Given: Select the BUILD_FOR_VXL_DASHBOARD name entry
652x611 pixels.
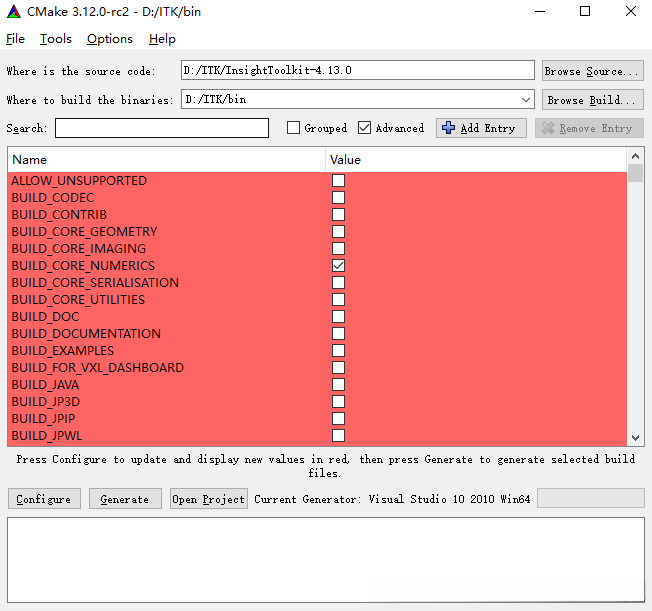Looking at the screenshot, I should 98,368.
